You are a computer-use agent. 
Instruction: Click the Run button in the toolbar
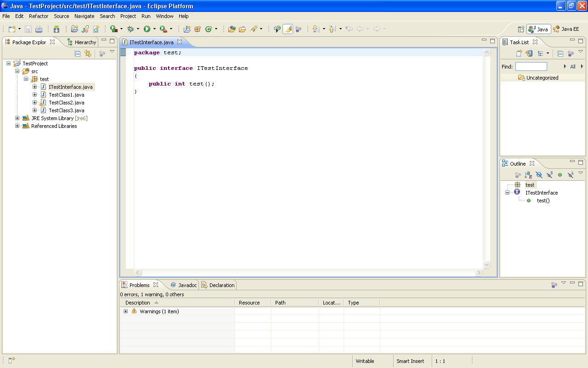[x=147, y=29]
